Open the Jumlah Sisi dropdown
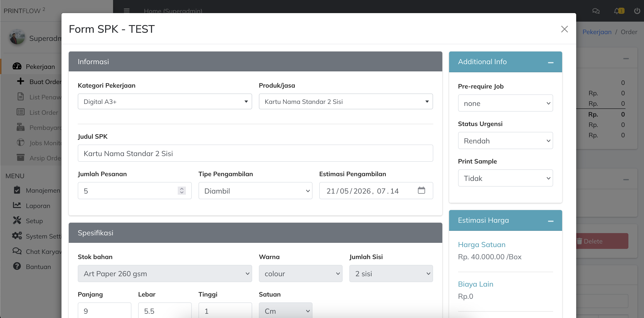Screen dimensions: 644x318 pos(391,274)
